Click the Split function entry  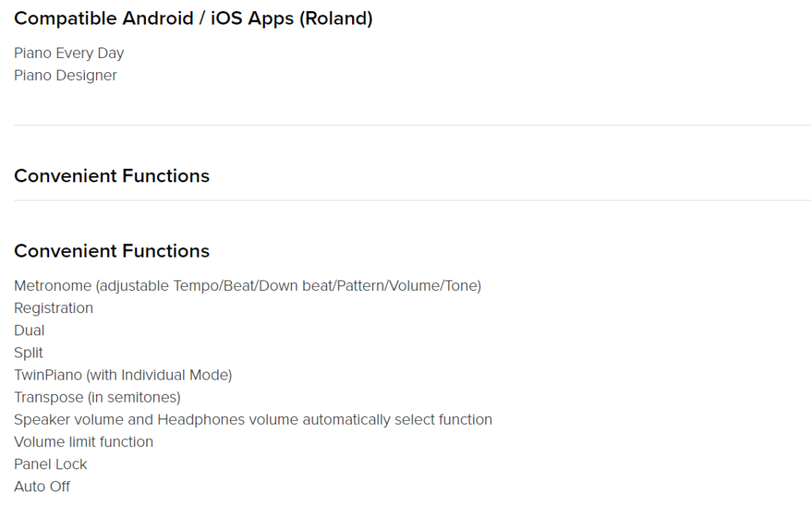(29, 353)
